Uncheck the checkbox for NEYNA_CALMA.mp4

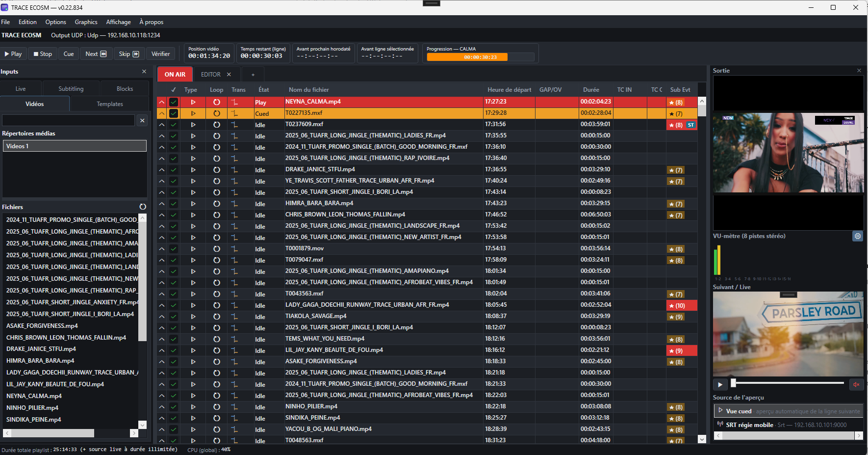click(174, 102)
